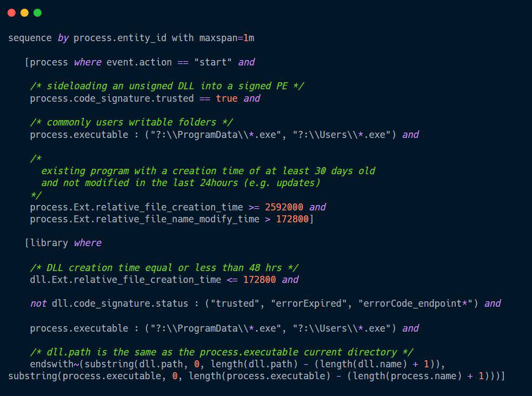Click the "library" keyword

(x=49, y=243)
